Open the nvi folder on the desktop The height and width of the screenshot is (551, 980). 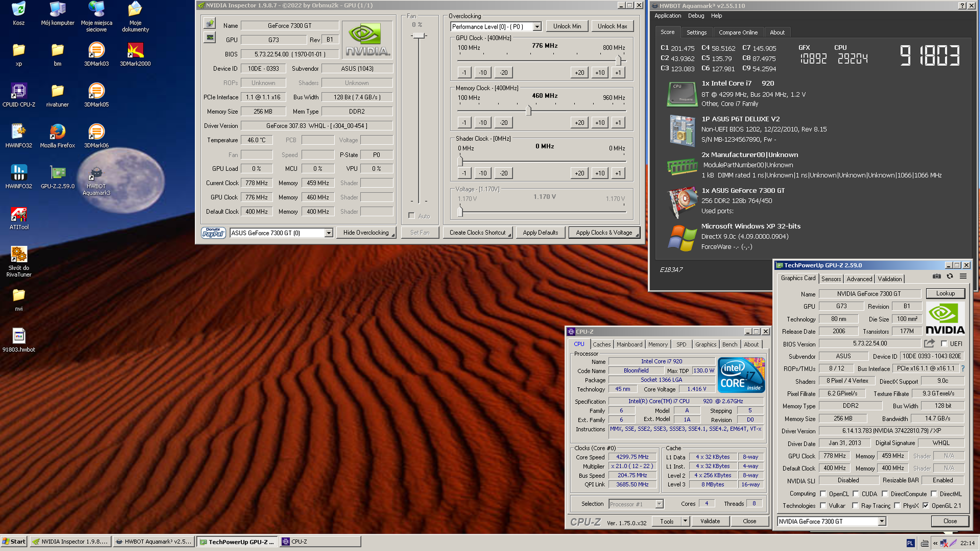coord(19,299)
